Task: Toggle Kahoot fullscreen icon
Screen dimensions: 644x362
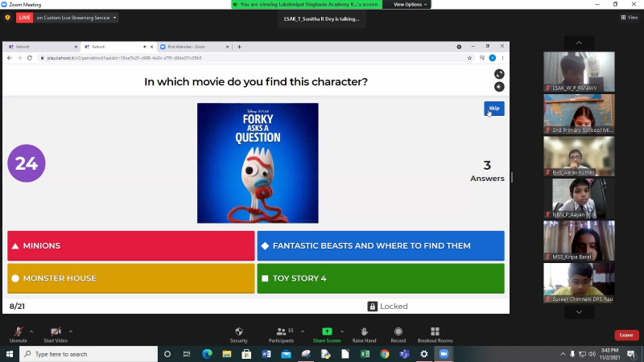Action: click(x=499, y=74)
